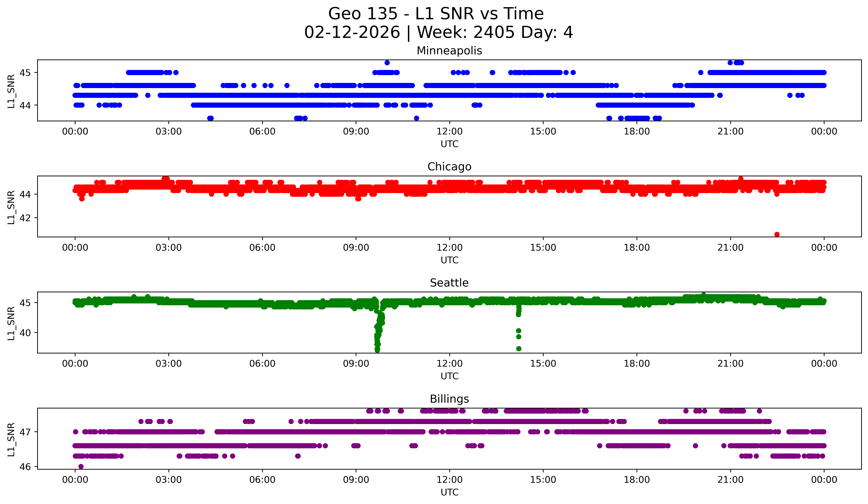The image size is (868, 504).
Task: Click the lowest green point near 14:00 in Seattle plot
Action: (x=519, y=349)
